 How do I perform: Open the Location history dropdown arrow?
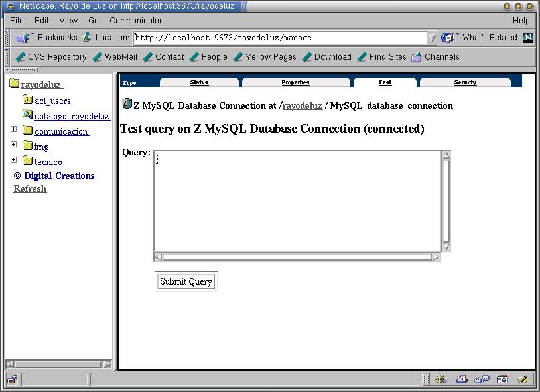coord(432,38)
